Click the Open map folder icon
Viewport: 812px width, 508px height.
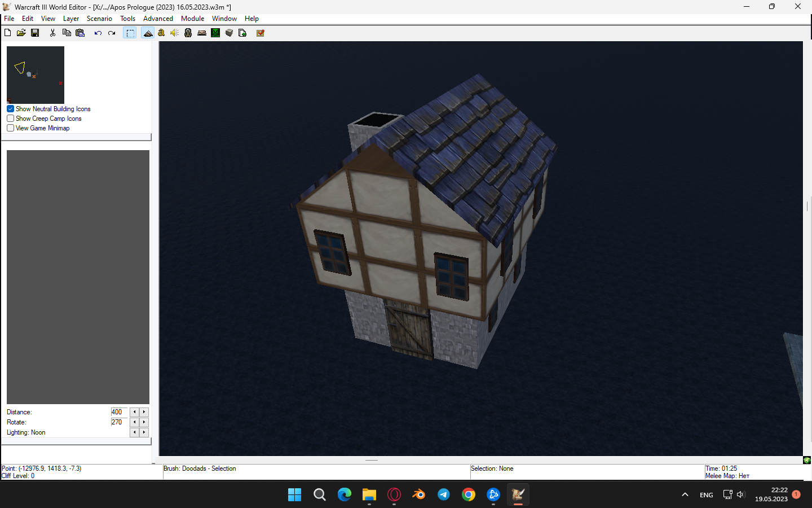(21, 33)
